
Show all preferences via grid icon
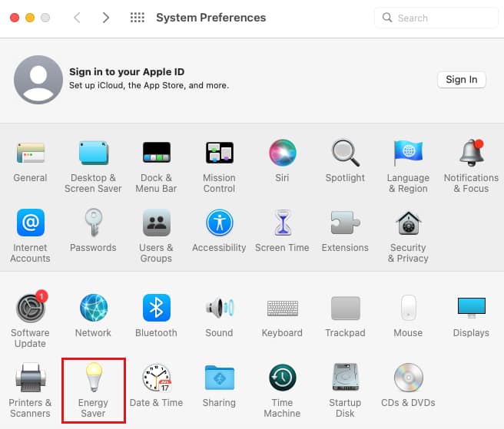click(138, 18)
